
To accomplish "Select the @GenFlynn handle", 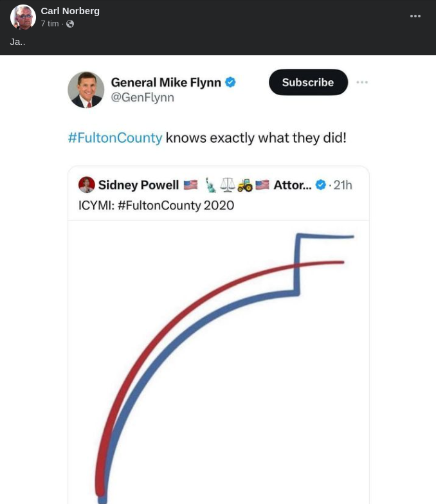I will [x=142, y=98].
